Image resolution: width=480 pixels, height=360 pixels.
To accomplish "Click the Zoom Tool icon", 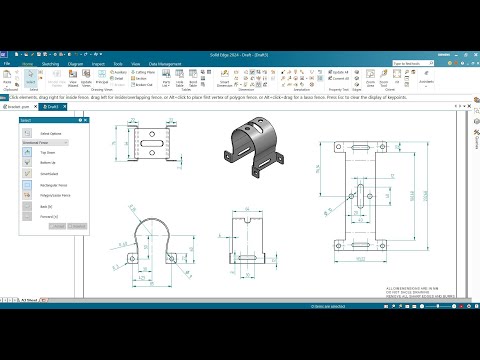I will coord(384,79).
